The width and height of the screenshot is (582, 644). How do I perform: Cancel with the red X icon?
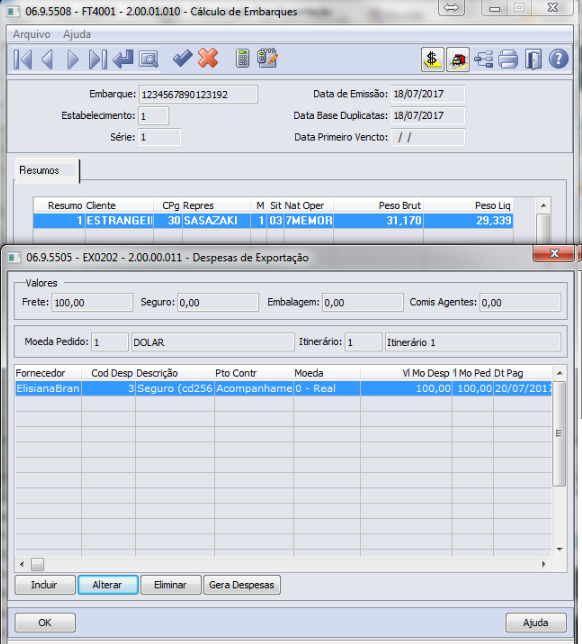pyautogui.click(x=208, y=58)
